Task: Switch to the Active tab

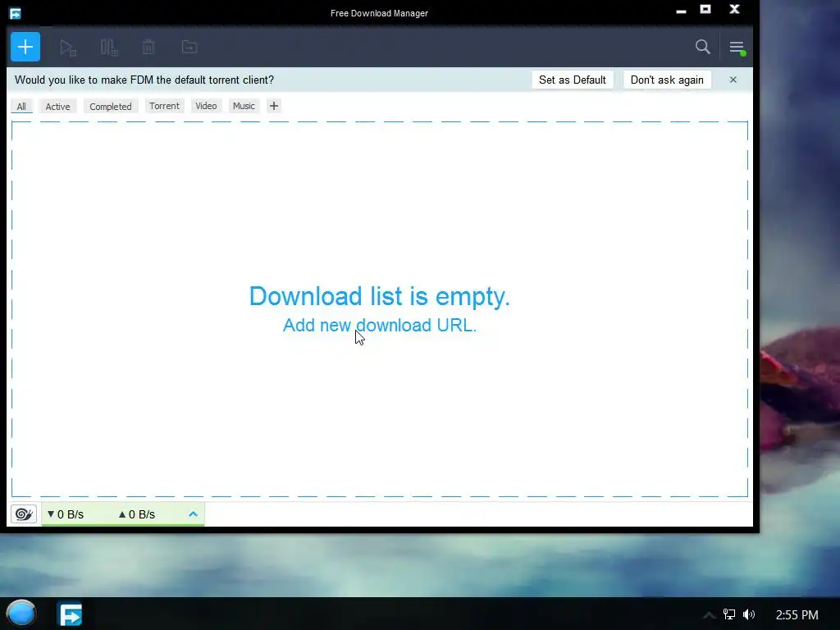Action: pyautogui.click(x=58, y=106)
